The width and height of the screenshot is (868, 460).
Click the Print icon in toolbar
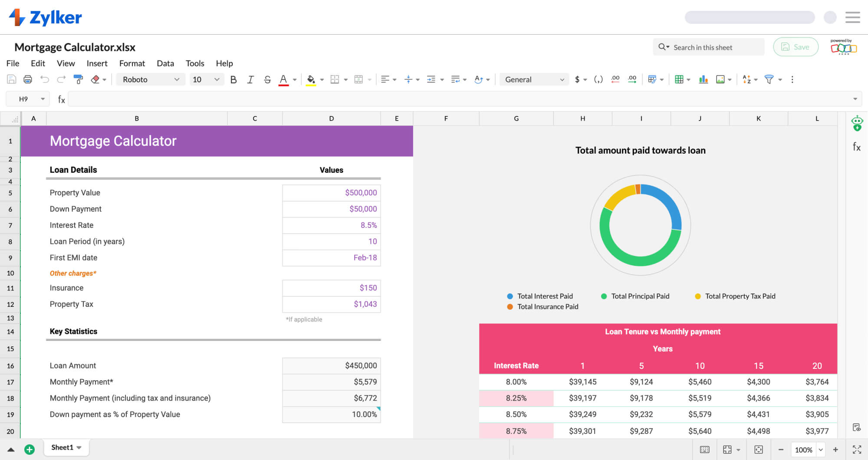pos(28,79)
